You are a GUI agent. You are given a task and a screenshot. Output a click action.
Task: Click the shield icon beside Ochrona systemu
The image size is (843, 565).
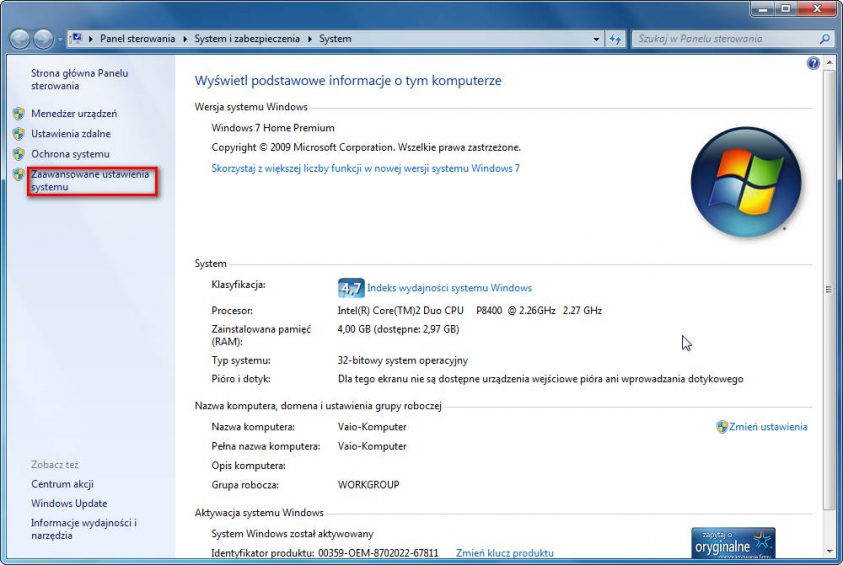click(x=19, y=154)
